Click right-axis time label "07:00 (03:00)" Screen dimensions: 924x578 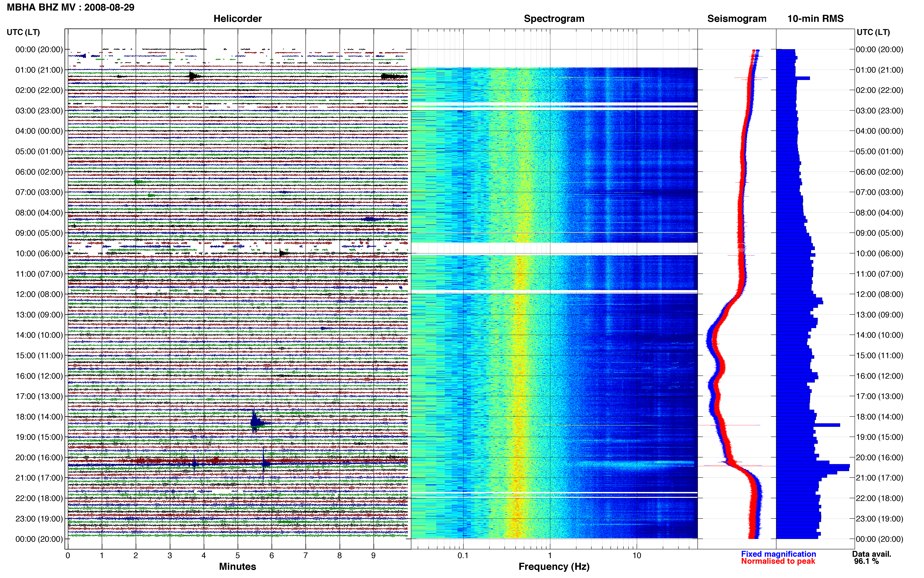[879, 192]
